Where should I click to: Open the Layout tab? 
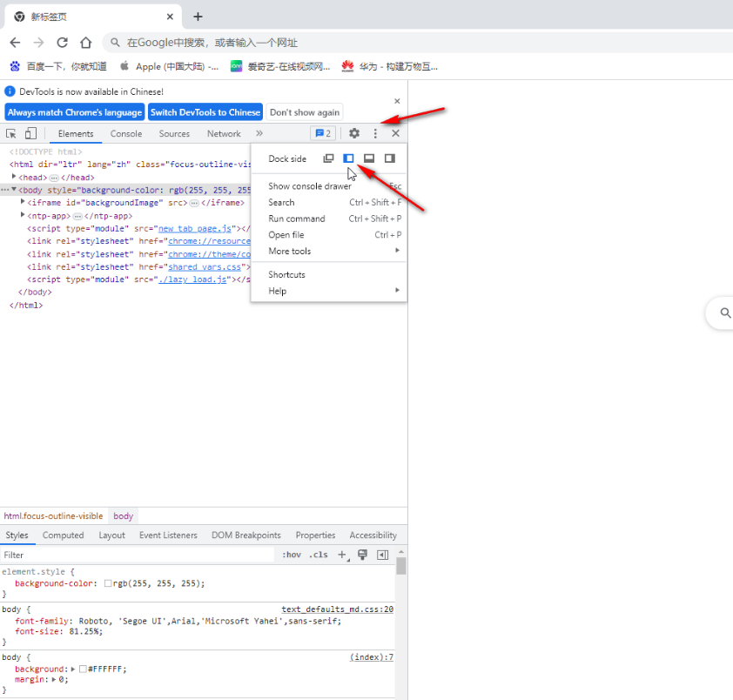[x=111, y=535]
